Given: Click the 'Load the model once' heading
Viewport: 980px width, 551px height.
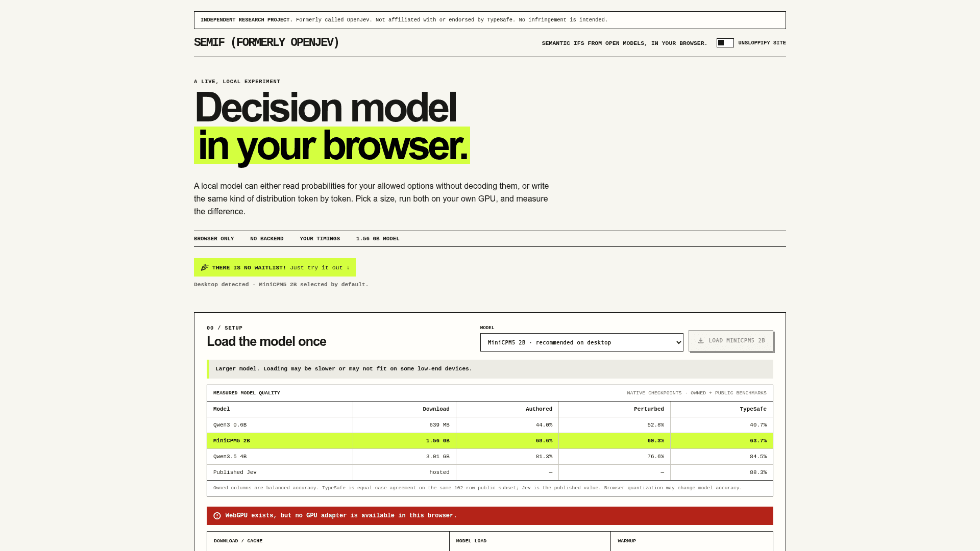Looking at the screenshot, I should tap(266, 341).
